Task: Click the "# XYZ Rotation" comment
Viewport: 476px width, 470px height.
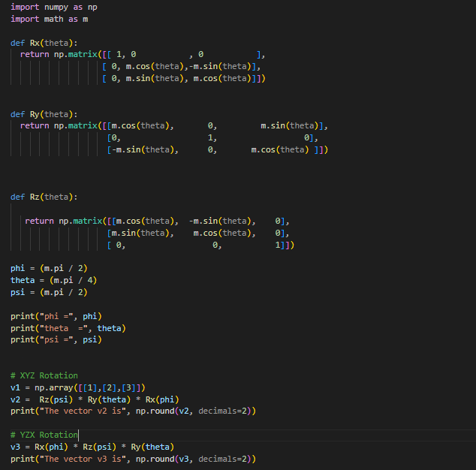Action: [x=44, y=375]
